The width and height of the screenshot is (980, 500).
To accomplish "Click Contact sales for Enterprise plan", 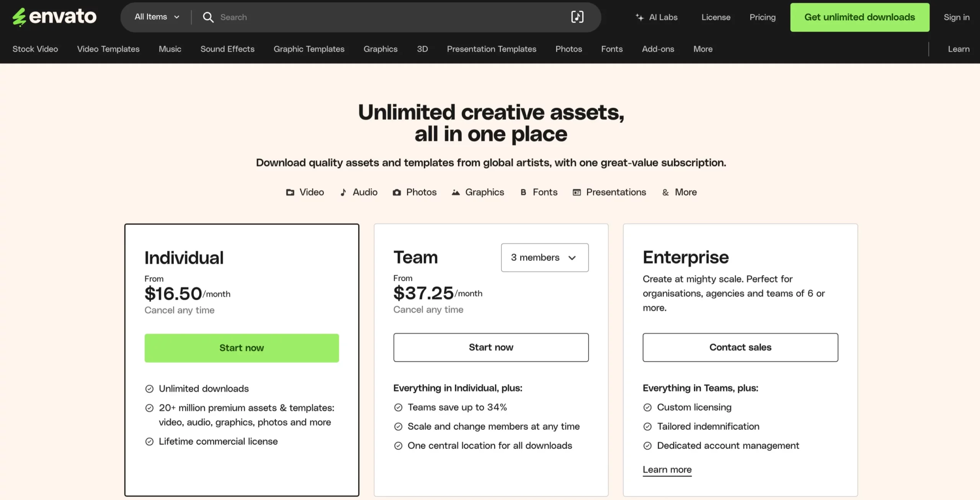I will click(740, 347).
